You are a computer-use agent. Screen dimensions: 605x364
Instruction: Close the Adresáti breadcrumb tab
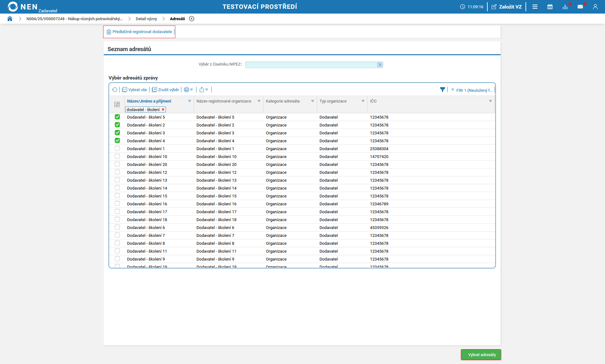(x=191, y=19)
